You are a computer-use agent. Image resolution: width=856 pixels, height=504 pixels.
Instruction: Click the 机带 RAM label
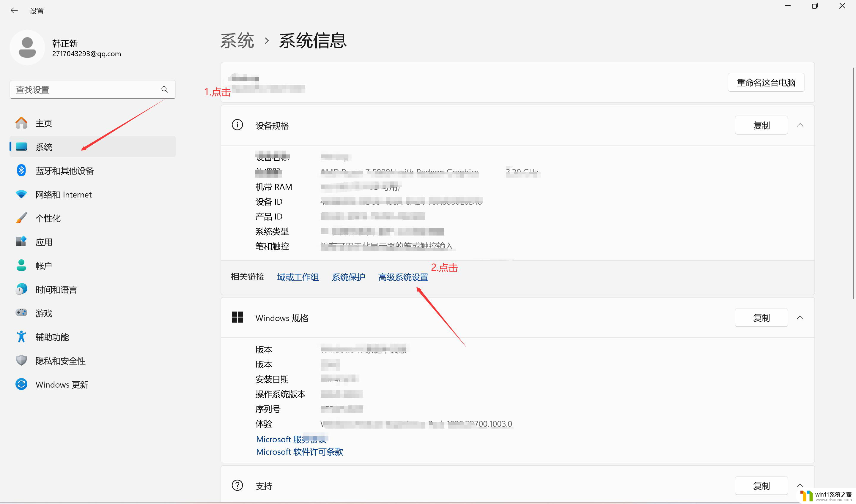(273, 187)
